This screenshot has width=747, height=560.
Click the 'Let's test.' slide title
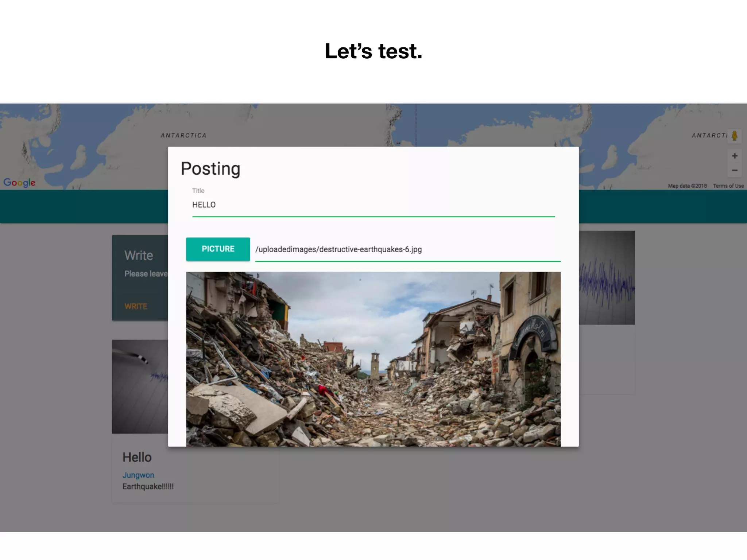tap(373, 51)
